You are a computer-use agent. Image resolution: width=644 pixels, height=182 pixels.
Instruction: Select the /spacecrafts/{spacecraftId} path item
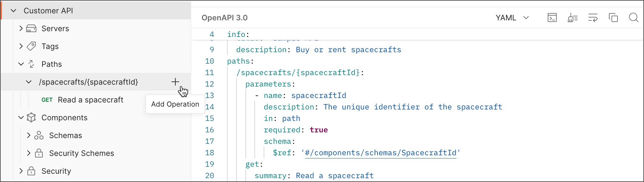pyautogui.click(x=88, y=82)
